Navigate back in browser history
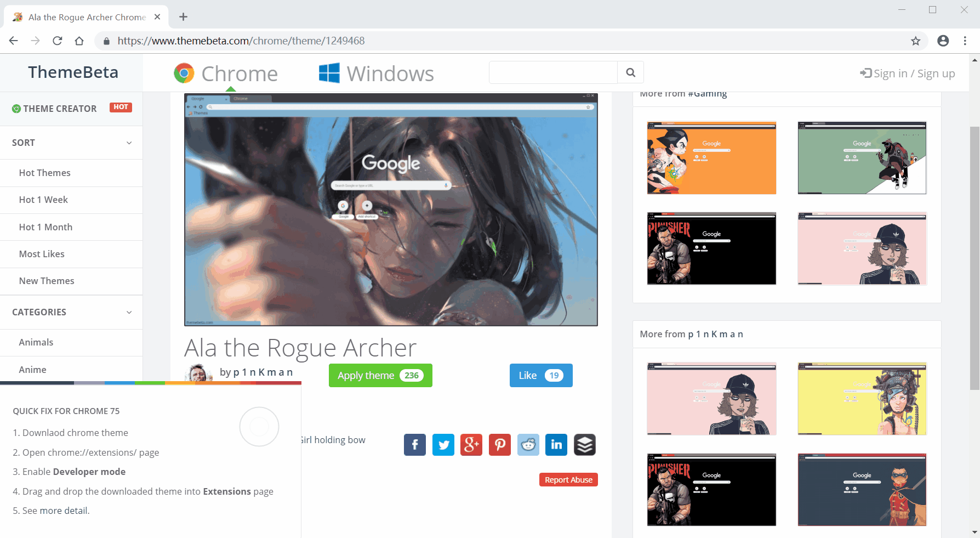The image size is (980, 538). tap(14, 41)
